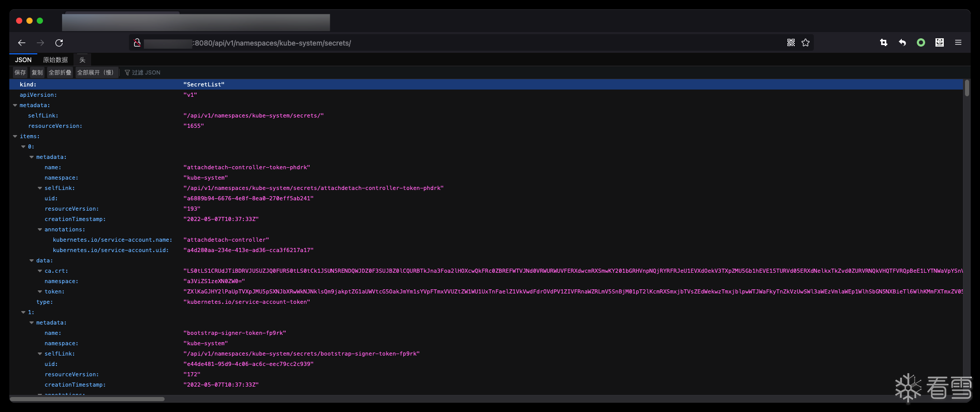Click the undo arrow extension icon
The height and width of the screenshot is (412, 980).
click(x=902, y=43)
